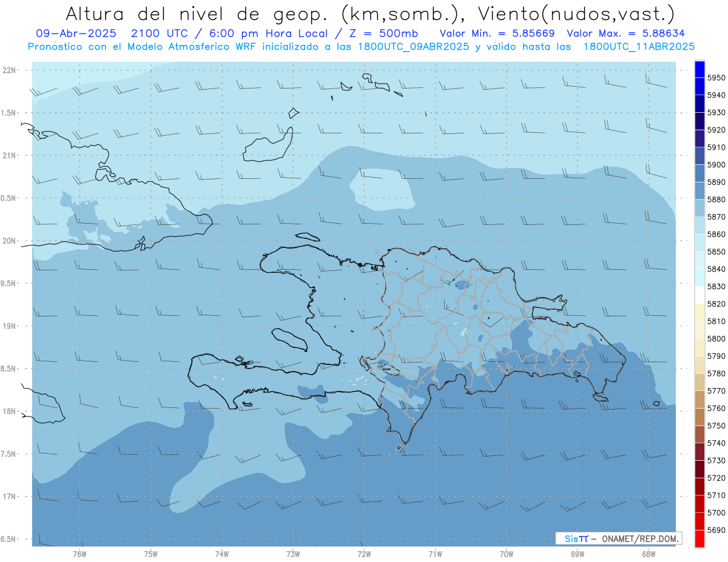Screen dimensions: 728x562
Task: Click the bright red bottom swatch of the color legend
Action: [699, 538]
